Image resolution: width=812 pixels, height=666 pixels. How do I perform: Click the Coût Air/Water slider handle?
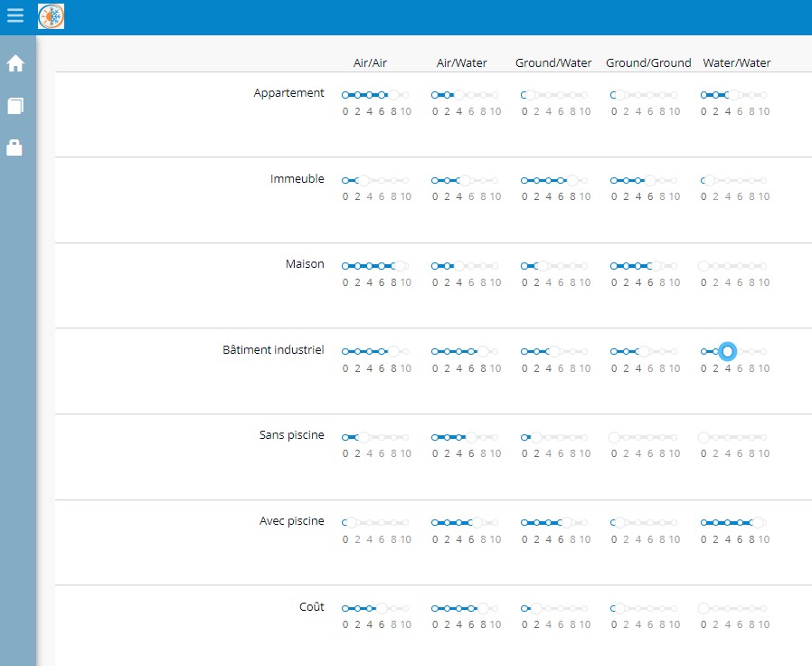[x=483, y=608]
